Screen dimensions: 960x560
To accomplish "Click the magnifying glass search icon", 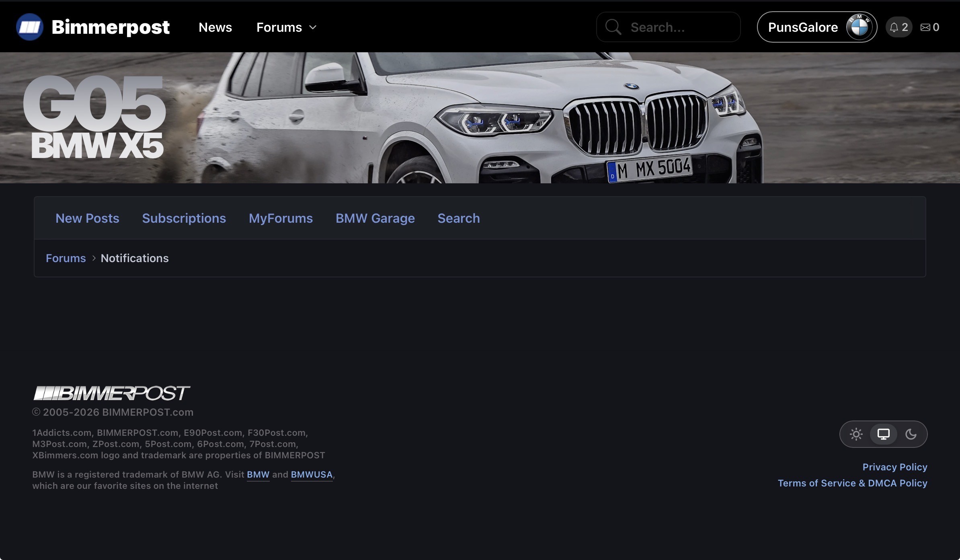I will pyautogui.click(x=613, y=27).
